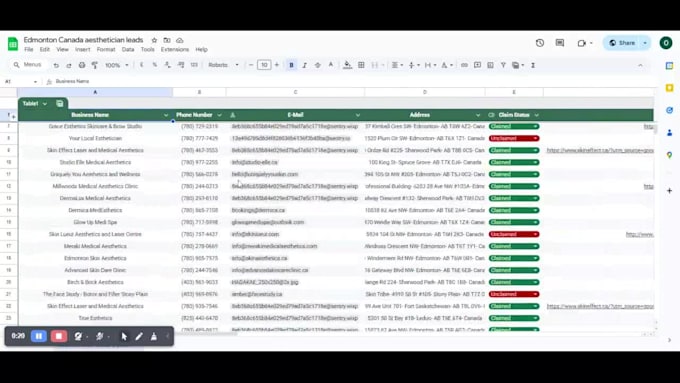
Task: Increase the font size with plus
Action: [277, 65]
